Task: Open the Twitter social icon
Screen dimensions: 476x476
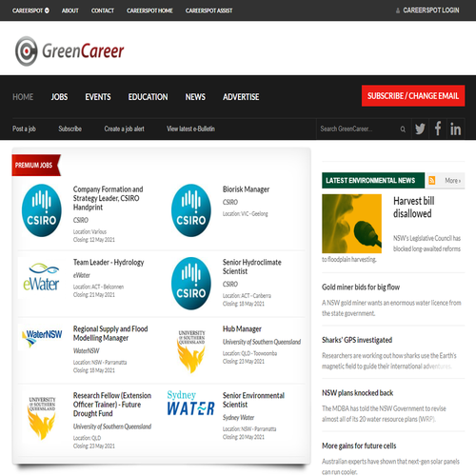Action: click(420, 129)
